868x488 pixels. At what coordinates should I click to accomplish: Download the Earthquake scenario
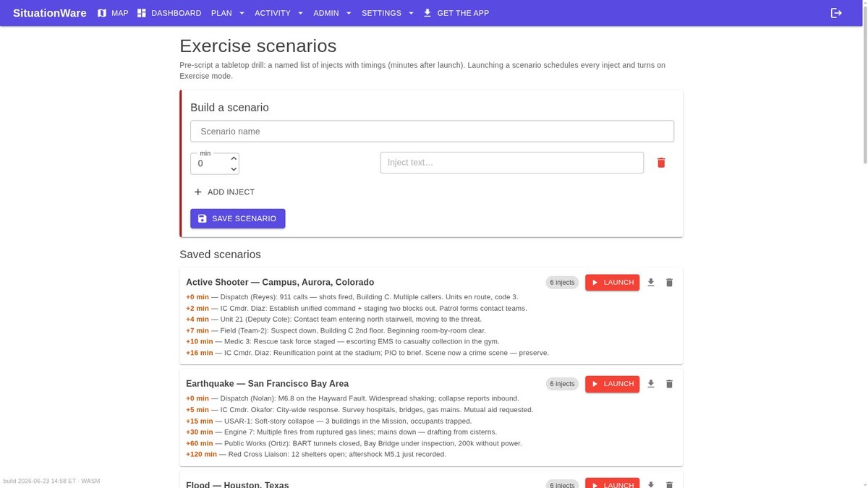[651, 384]
